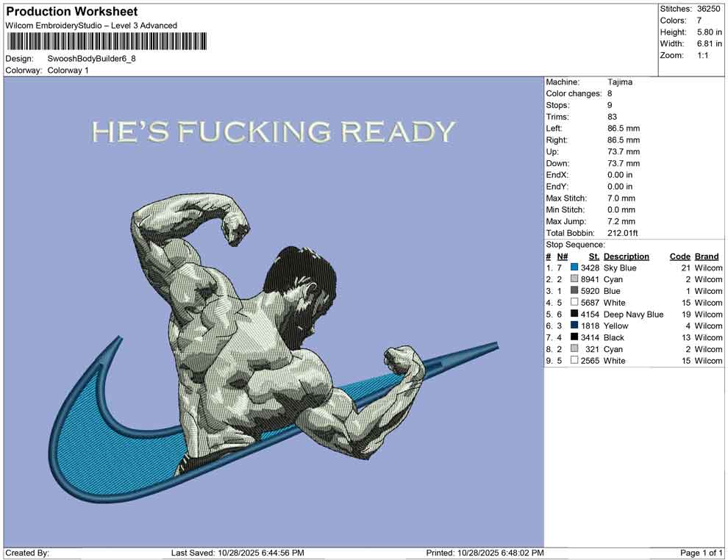The image size is (728, 560).
Task: Click the White thread chip for stop 4
Action: pos(573,302)
